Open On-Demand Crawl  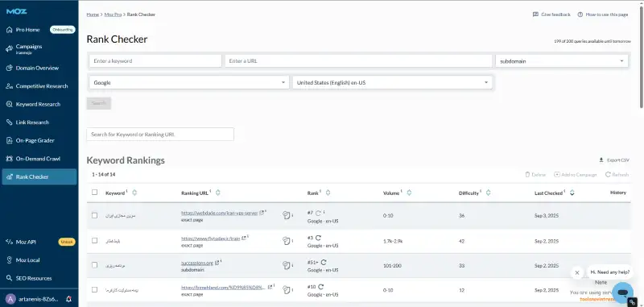[38, 158]
